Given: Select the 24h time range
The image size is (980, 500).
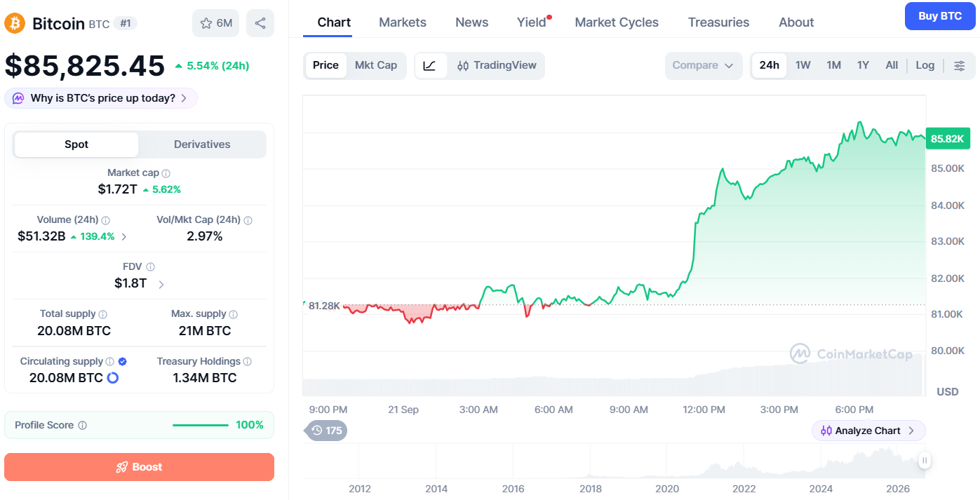Looking at the screenshot, I should tap(770, 65).
